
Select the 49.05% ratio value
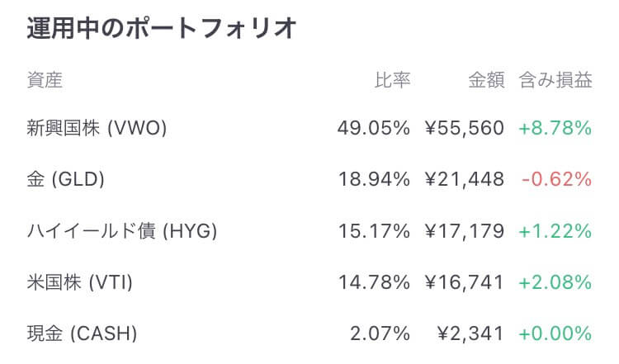[x=373, y=128]
